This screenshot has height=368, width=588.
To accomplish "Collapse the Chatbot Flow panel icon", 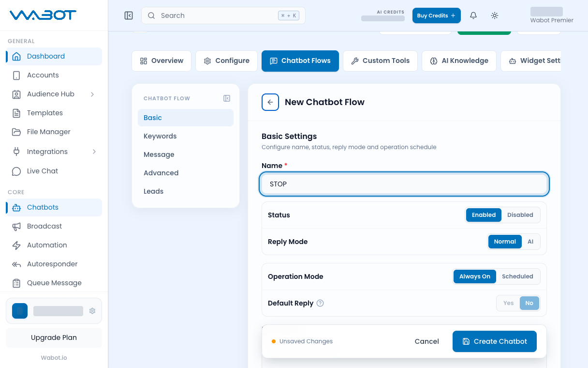I will coord(227,98).
